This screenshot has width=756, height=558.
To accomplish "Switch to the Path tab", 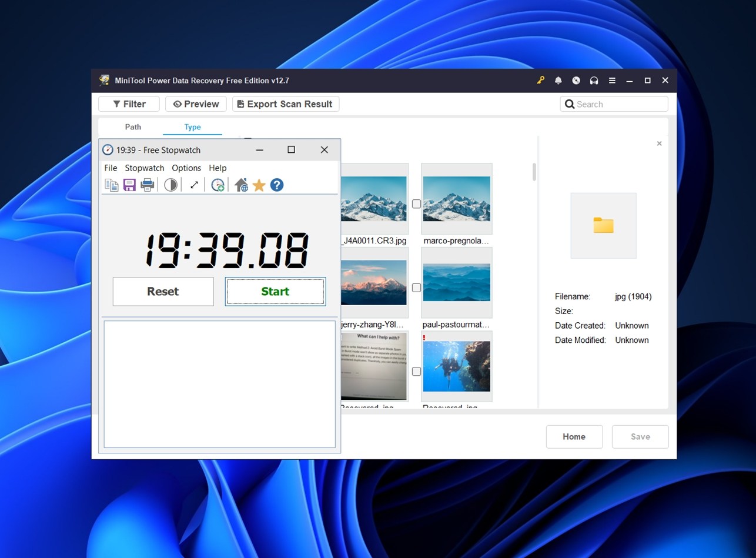I will pos(133,127).
